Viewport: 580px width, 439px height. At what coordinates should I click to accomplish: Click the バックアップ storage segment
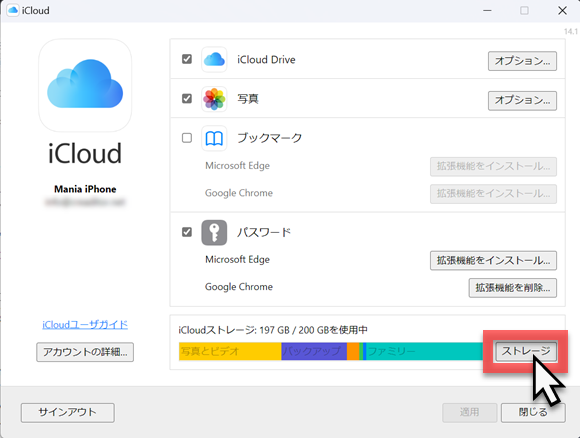(x=314, y=351)
